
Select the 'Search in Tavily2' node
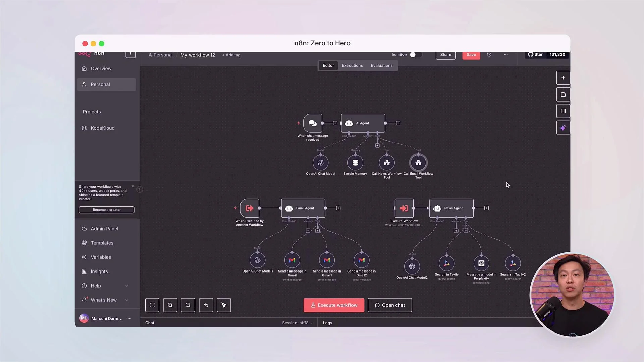(513, 263)
